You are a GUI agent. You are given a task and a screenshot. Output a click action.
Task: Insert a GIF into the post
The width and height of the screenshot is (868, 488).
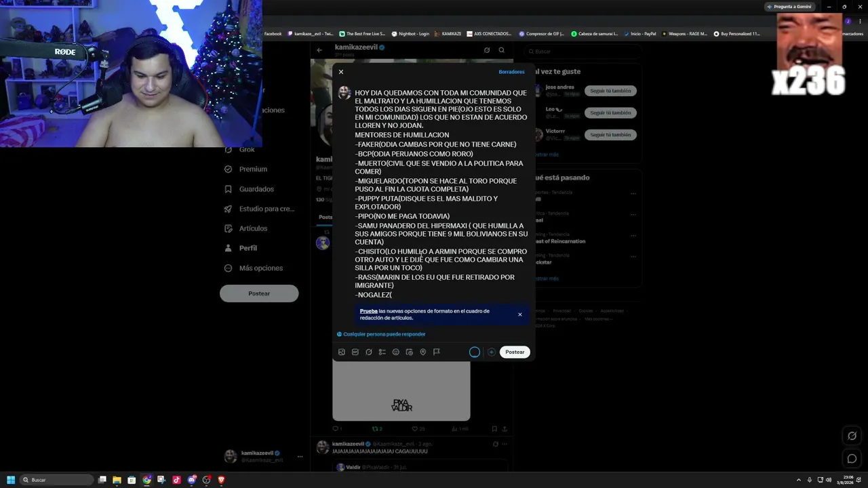[355, 352]
